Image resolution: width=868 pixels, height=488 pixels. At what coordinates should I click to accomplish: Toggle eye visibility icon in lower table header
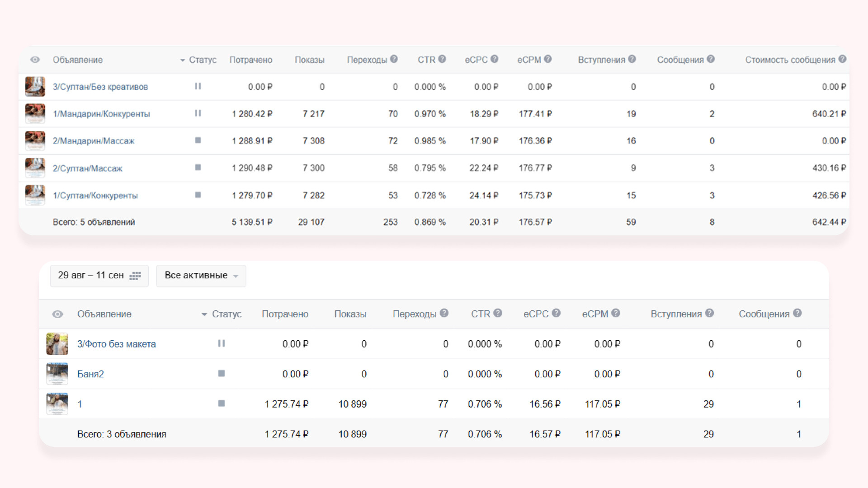[57, 314]
